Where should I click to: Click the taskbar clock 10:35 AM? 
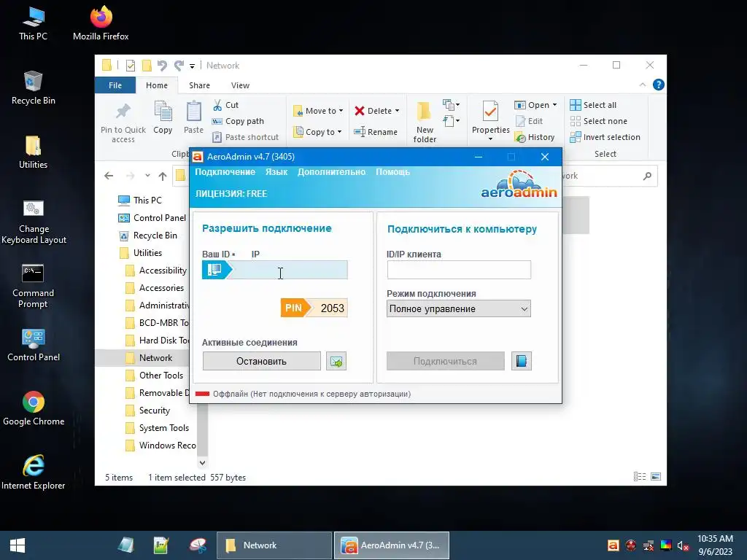coord(715,539)
